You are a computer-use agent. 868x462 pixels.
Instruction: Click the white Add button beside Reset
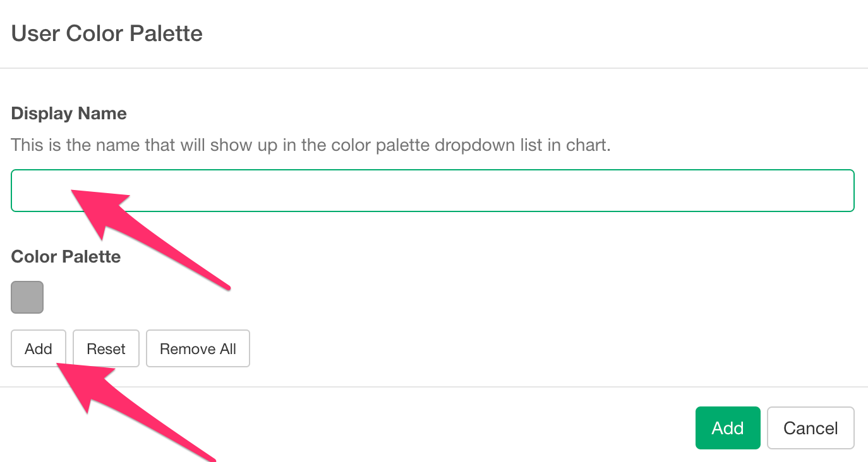coord(39,348)
